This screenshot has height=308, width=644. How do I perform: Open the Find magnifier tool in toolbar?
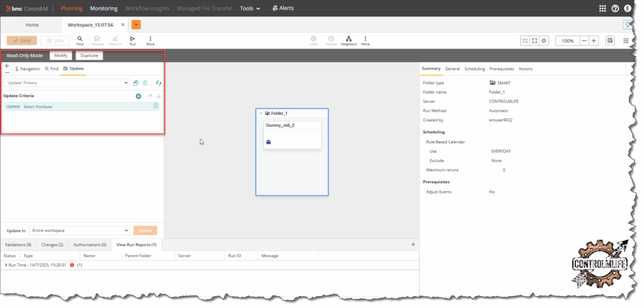[x=80, y=40]
